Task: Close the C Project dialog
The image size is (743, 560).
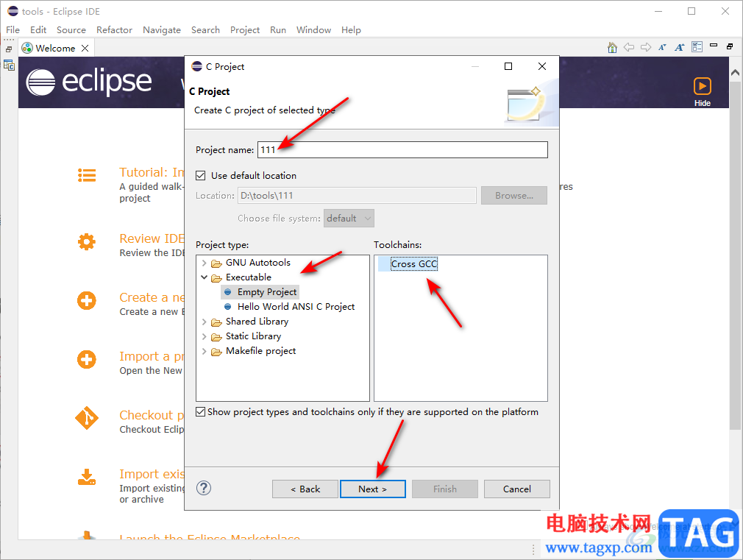Action: click(542, 66)
